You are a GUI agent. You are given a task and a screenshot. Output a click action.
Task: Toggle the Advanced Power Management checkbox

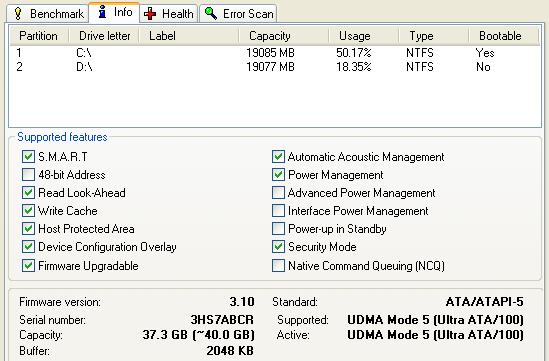click(x=278, y=193)
